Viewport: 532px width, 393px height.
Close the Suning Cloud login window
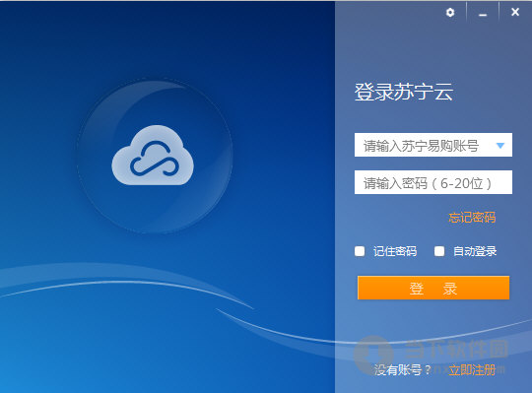(x=515, y=12)
